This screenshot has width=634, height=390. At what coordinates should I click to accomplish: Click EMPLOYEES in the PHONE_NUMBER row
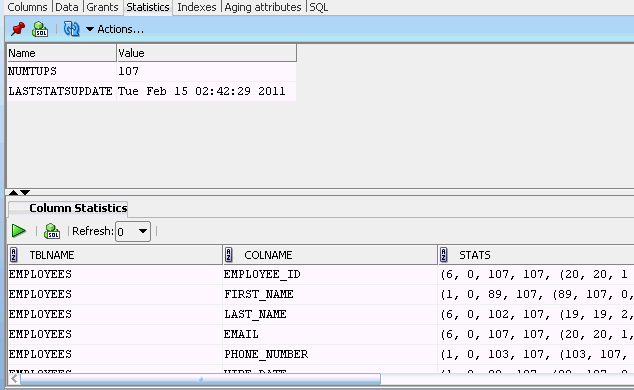[x=115, y=354]
